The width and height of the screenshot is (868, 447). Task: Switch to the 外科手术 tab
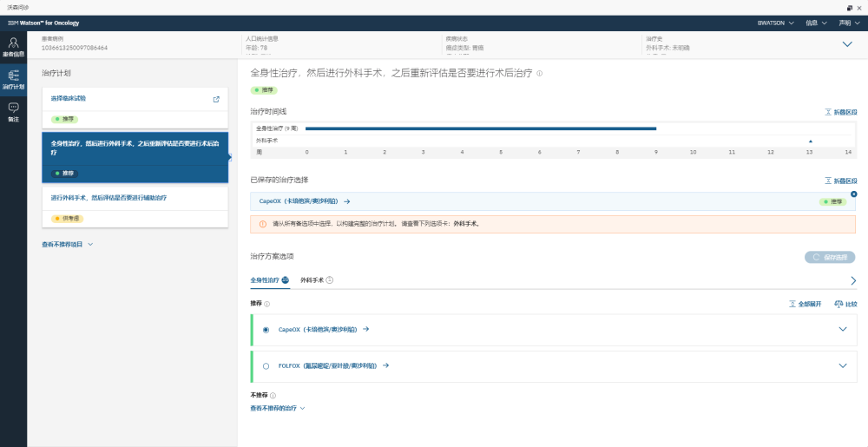click(312, 280)
